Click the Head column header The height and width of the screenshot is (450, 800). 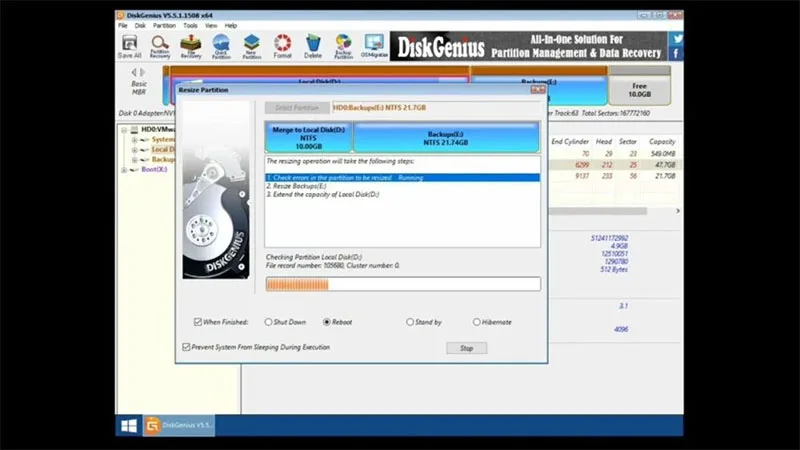pos(604,141)
